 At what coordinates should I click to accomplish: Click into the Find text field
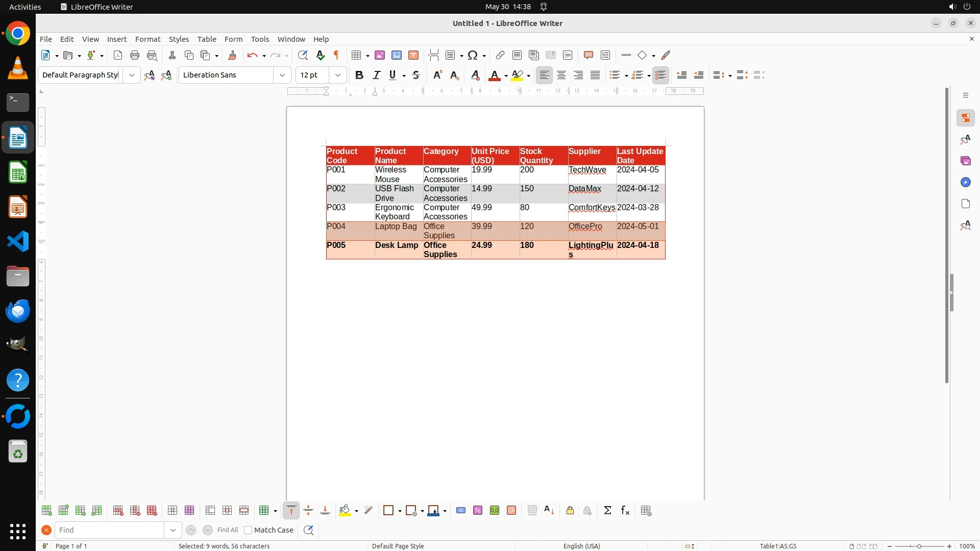click(x=110, y=530)
